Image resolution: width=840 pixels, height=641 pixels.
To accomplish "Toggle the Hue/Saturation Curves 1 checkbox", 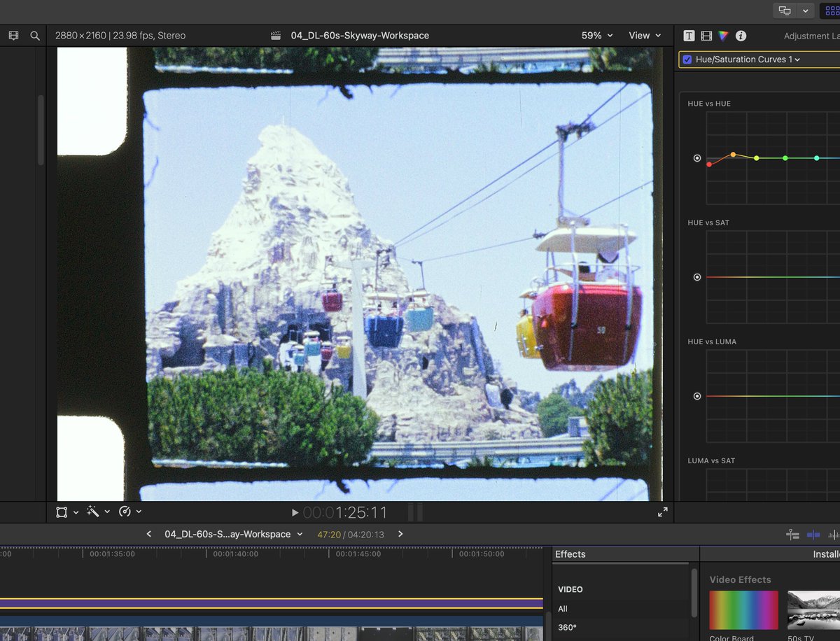I will pyautogui.click(x=687, y=59).
